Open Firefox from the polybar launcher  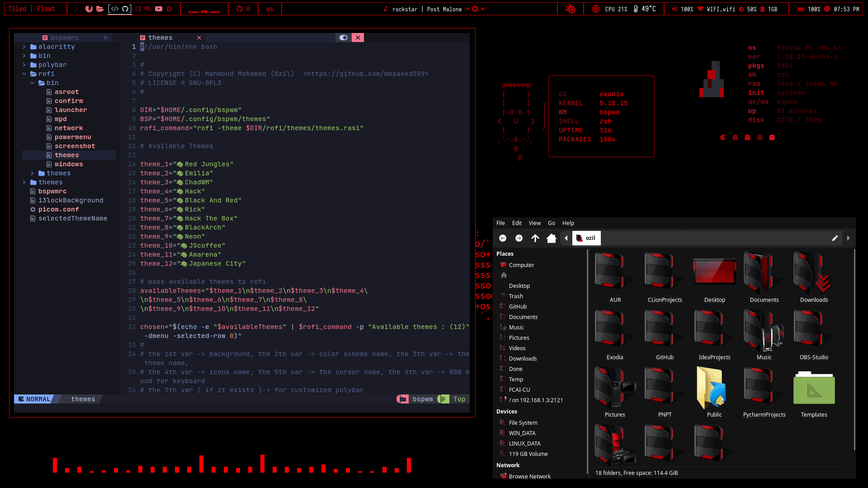click(89, 9)
